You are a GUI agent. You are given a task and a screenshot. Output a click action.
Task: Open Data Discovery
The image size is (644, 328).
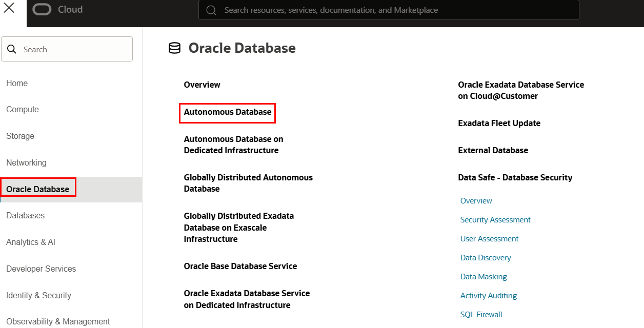pyautogui.click(x=486, y=258)
